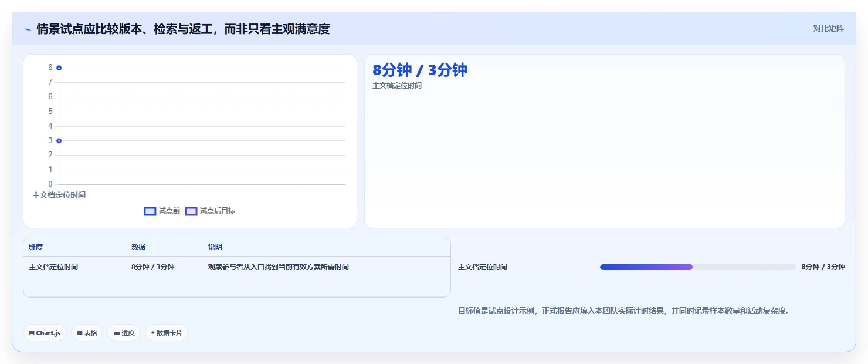
Task: Click the 8分钟 / 3分钟 value beside progress bar
Action: [x=823, y=267]
